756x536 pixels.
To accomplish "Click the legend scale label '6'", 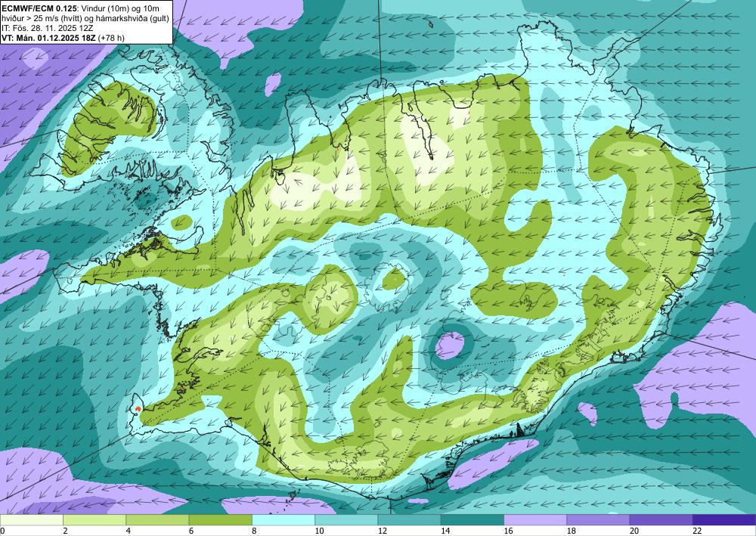I will (x=191, y=531).
